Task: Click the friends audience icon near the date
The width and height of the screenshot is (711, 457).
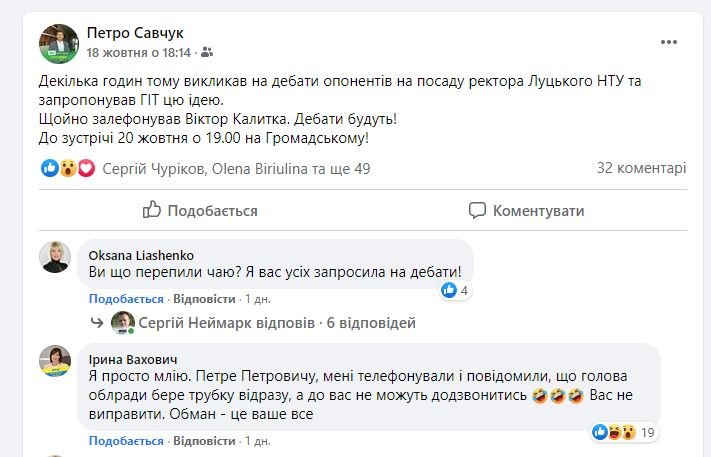Action: coord(208,52)
